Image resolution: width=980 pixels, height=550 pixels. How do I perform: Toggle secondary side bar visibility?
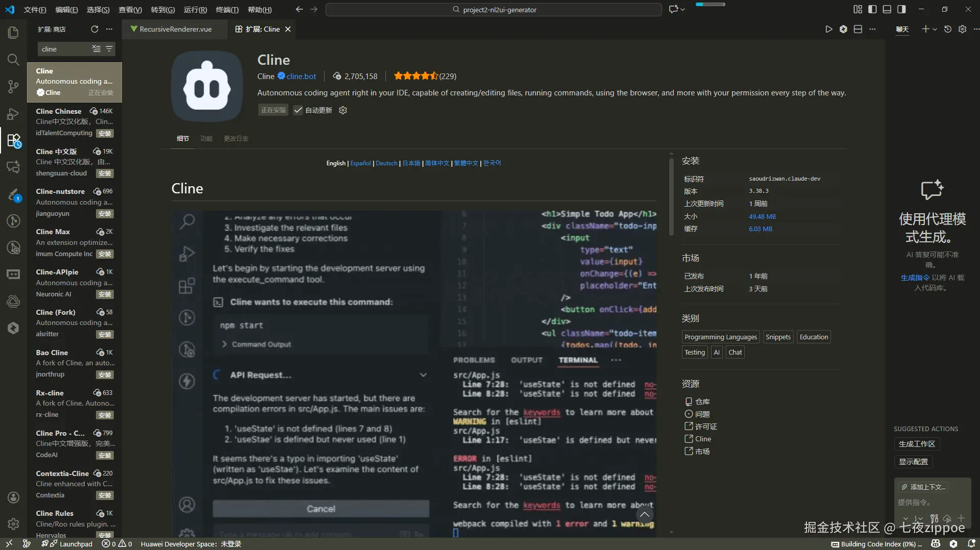(902, 9)
